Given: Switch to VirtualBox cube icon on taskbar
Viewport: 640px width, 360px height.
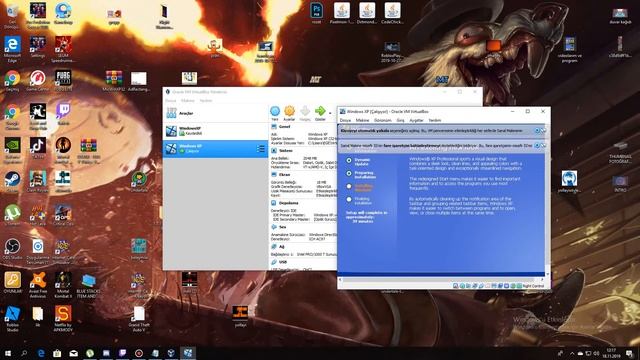Looking at the screenshot, I should (x=171, y=353).
